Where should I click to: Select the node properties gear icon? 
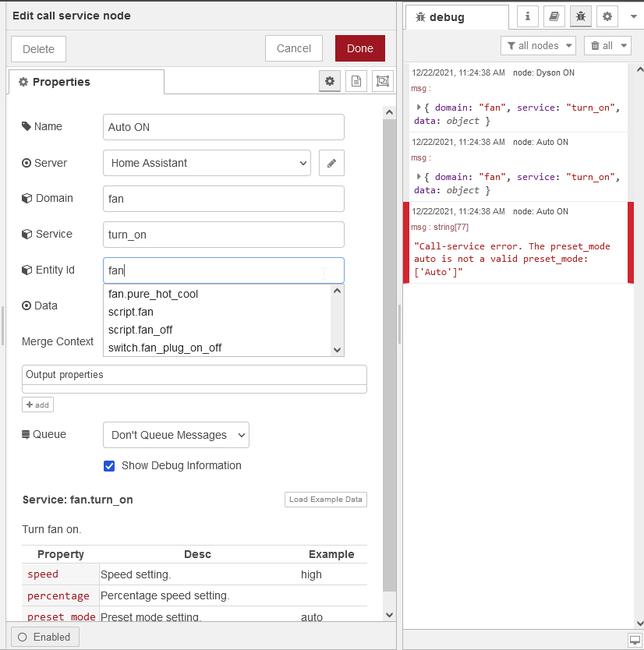(329, 80)
